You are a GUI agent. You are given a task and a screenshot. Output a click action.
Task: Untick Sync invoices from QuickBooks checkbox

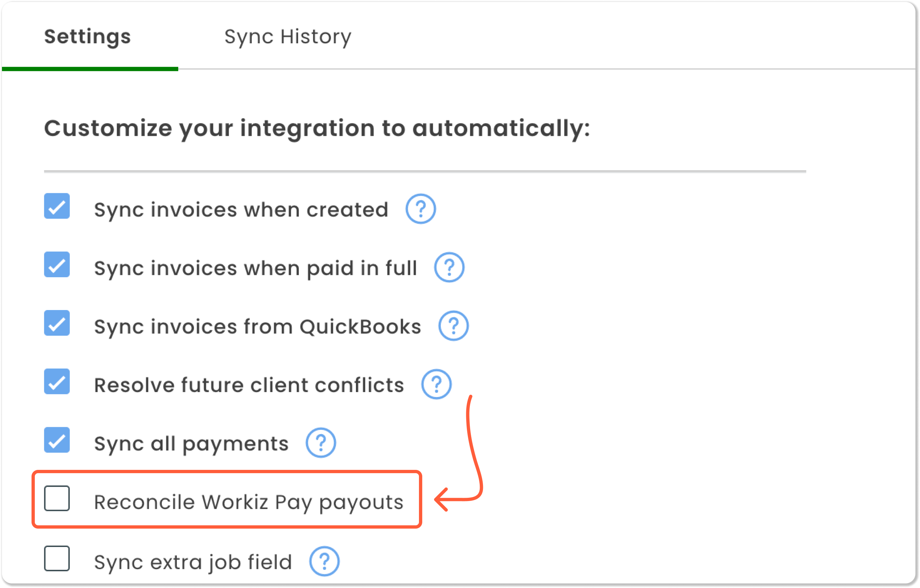57,323
